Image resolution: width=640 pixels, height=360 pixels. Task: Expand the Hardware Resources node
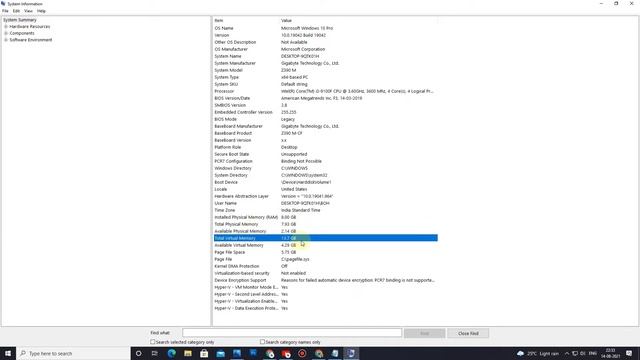pos(6,27)
